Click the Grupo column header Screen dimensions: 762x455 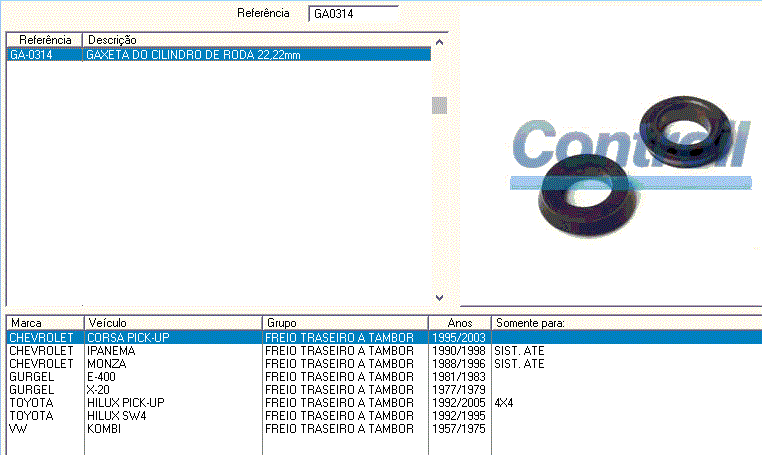[x=345, y=323]
